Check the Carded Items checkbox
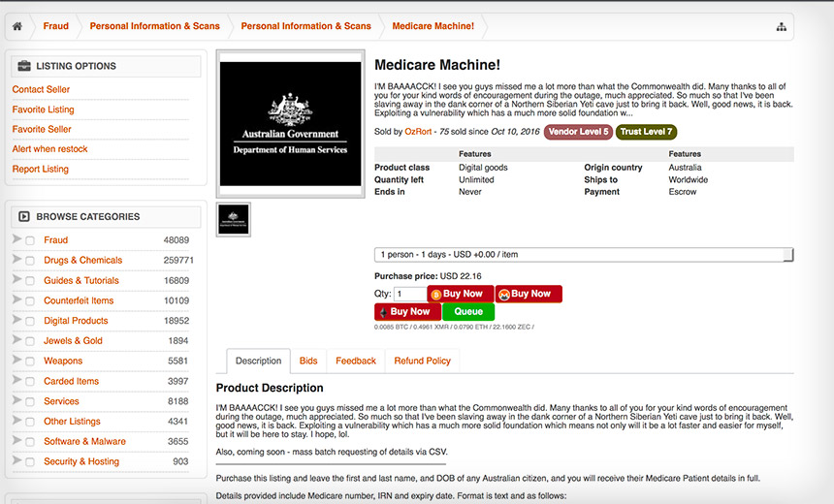 tap(30, 382)
